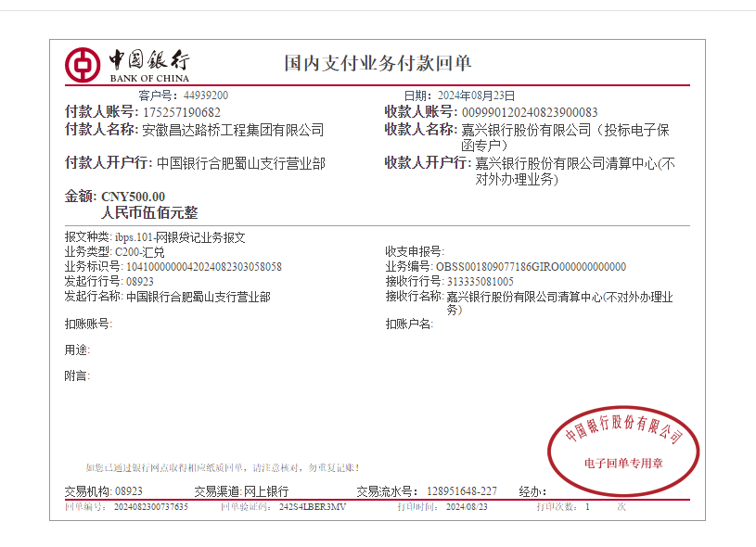Select receipt verification code 242S4LBER3MV
The image size is (756, 547).
[x=312, y=507]
